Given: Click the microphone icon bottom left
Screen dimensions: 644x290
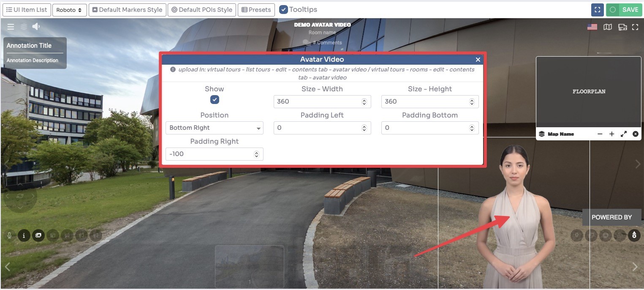Looking at the screenshot, I should 9,235.
